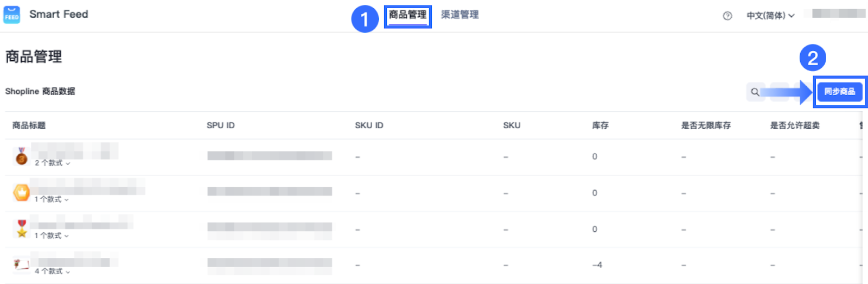
Task: Click the 同步商品 button
Action: pos(839,92)
